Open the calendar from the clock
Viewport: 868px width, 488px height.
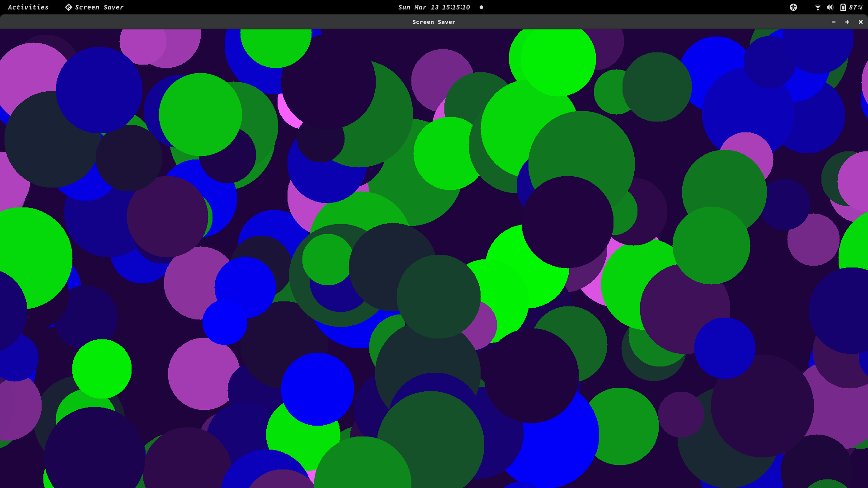click(434, 7)
